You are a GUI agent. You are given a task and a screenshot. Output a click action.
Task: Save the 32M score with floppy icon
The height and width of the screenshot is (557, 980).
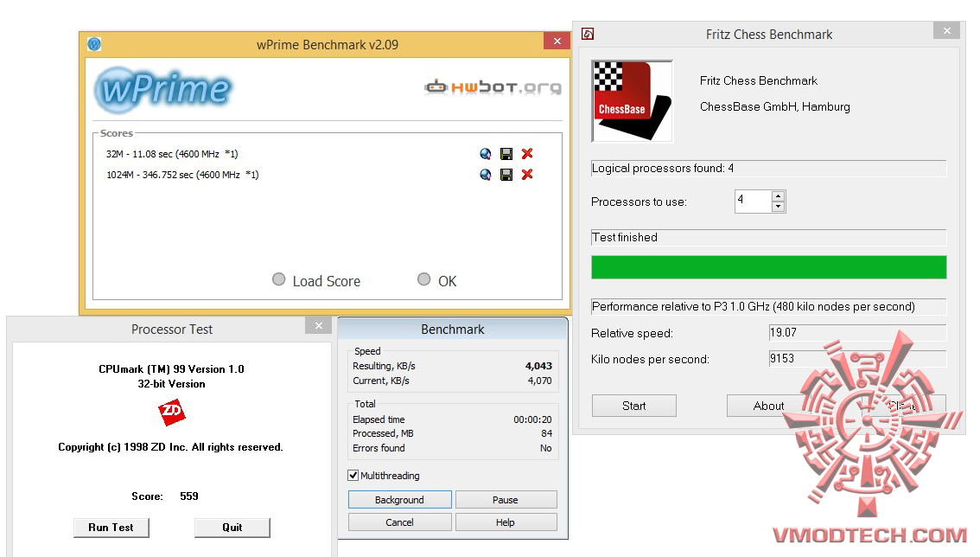pos(506,154)
